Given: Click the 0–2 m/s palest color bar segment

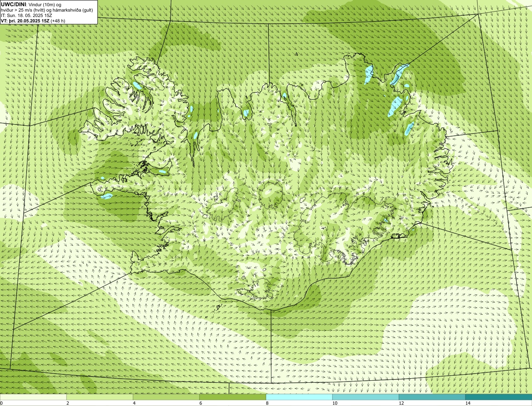Looking at the screenshot, I should click(33, 397).
